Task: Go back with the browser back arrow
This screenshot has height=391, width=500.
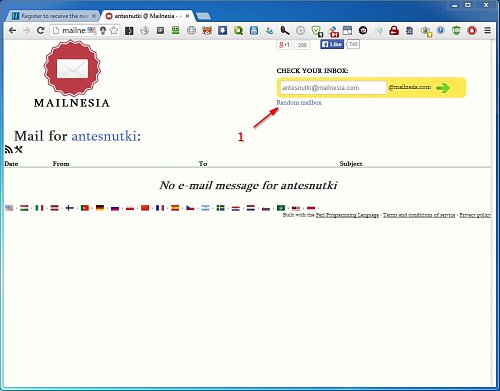Action: (13, 31)
